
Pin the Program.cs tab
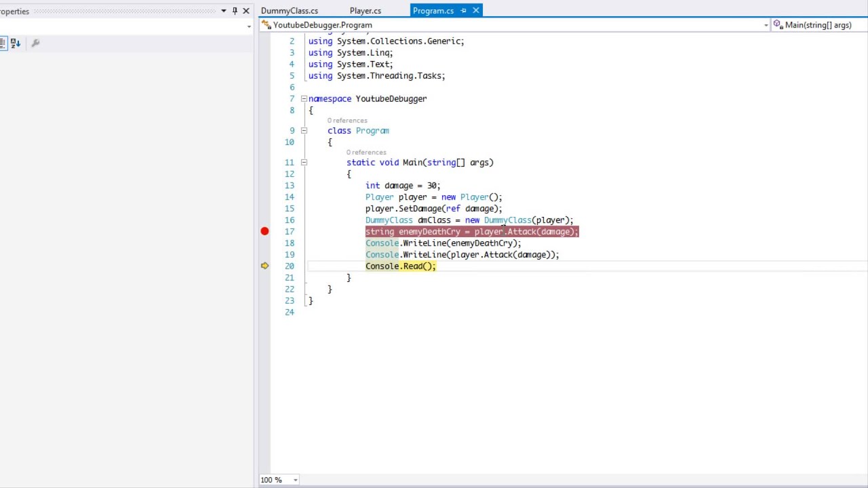tap(464, 11)
